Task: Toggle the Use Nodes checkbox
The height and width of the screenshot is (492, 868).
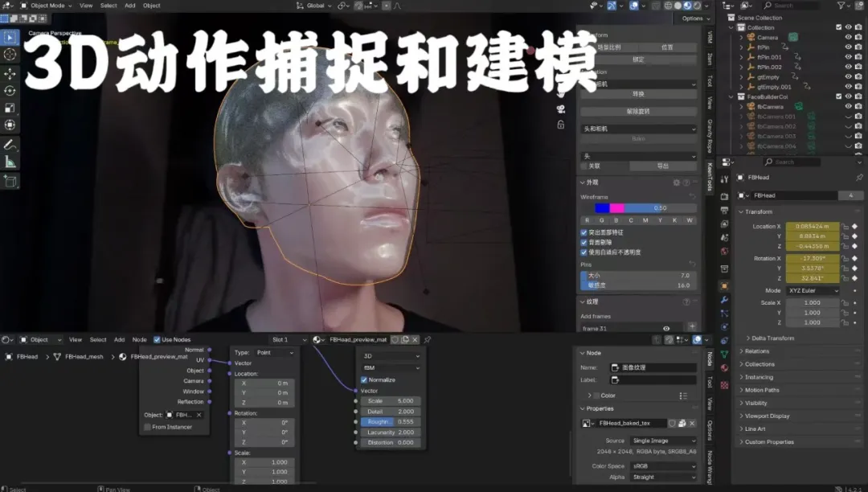Action: (157, 339)
